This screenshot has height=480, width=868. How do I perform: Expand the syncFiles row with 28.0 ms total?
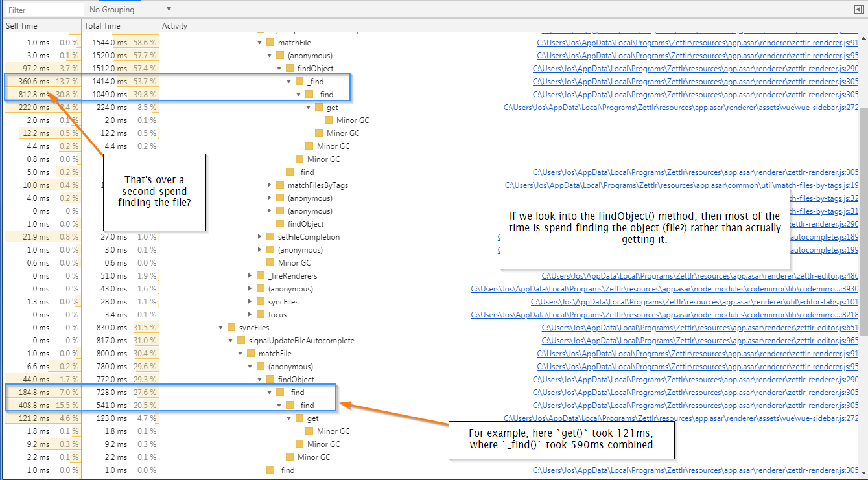(x=250, y=301)
